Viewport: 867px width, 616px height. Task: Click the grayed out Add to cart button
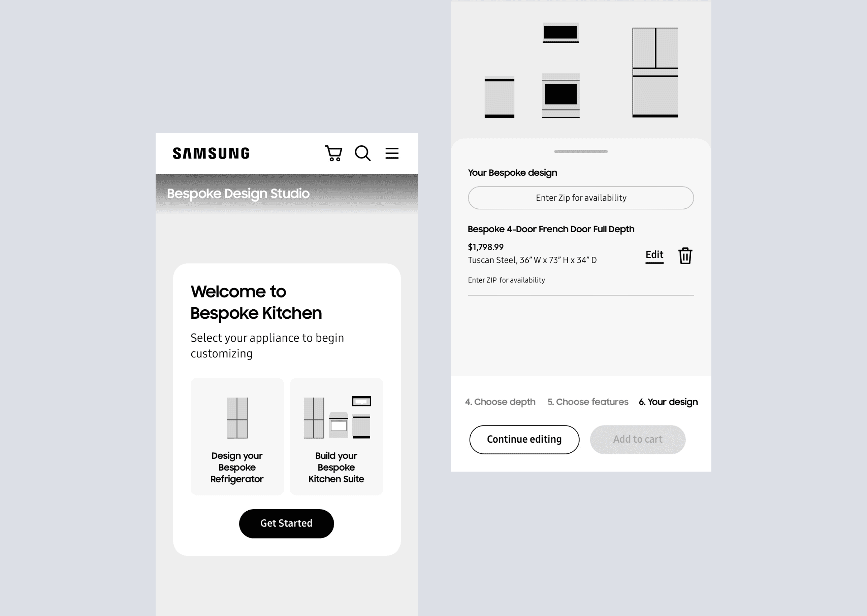click(638, 439)
